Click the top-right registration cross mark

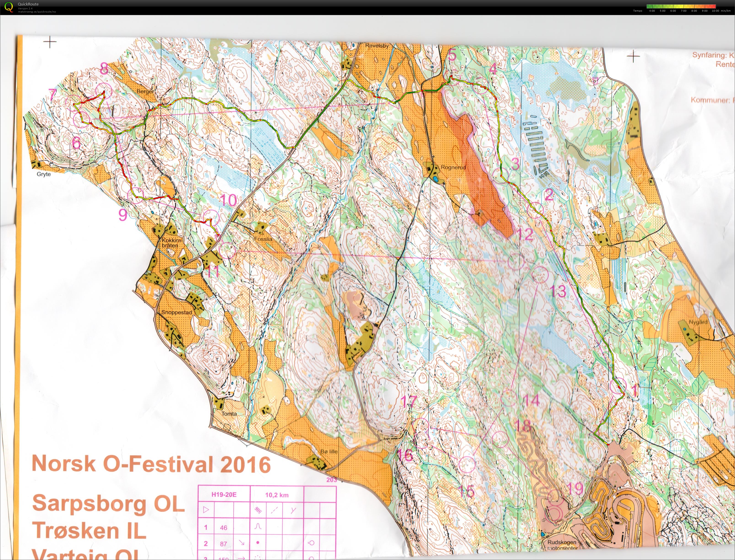(x=633, y=56)
